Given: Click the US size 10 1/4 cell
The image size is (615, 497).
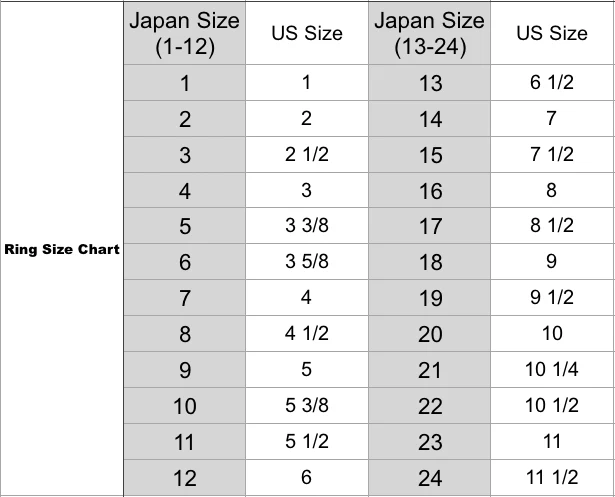Looking at the screenshot, I should click(552, 370).
